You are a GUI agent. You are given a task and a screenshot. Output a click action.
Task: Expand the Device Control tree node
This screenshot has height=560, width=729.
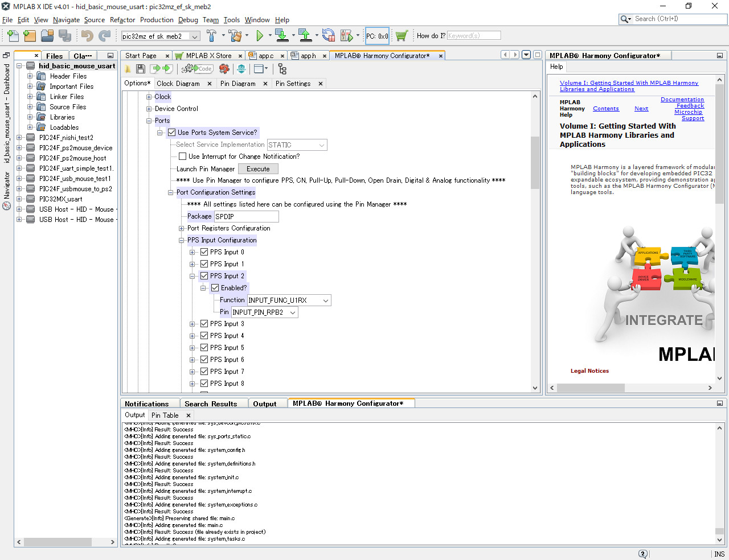[149, 109]
